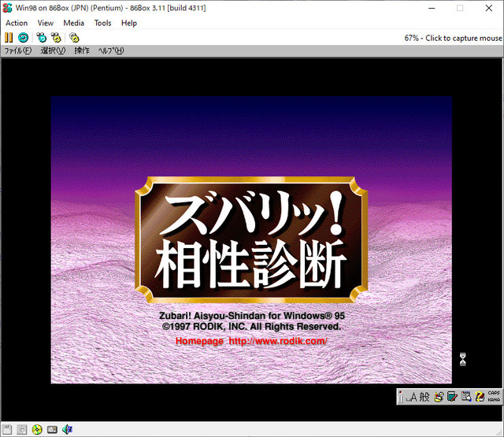
Task: Click the second floppy drive status icon
Action: [x=22, y=429]
